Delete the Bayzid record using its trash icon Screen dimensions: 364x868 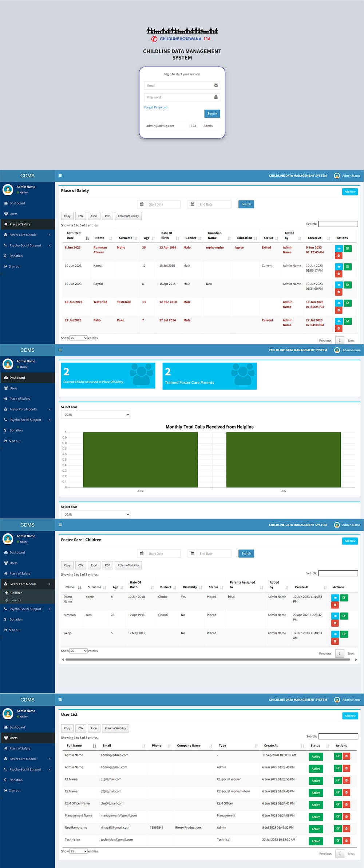click(339, 292)
